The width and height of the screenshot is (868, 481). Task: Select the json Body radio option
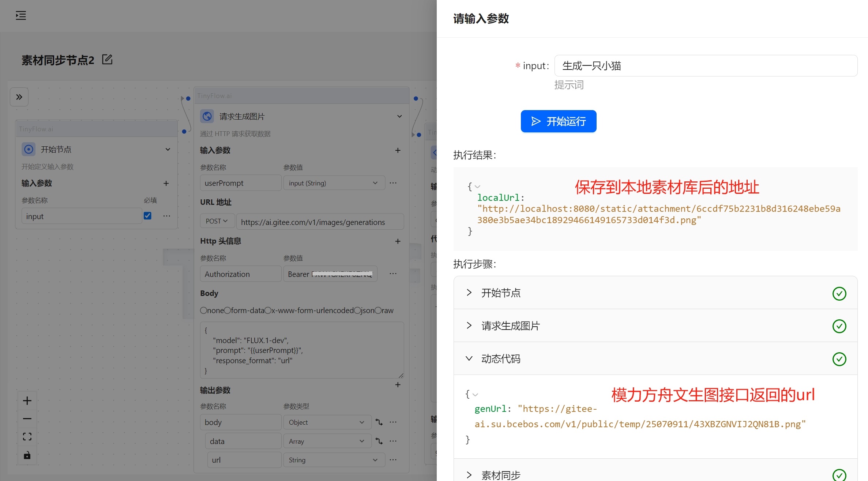click(x=357, y=311)
